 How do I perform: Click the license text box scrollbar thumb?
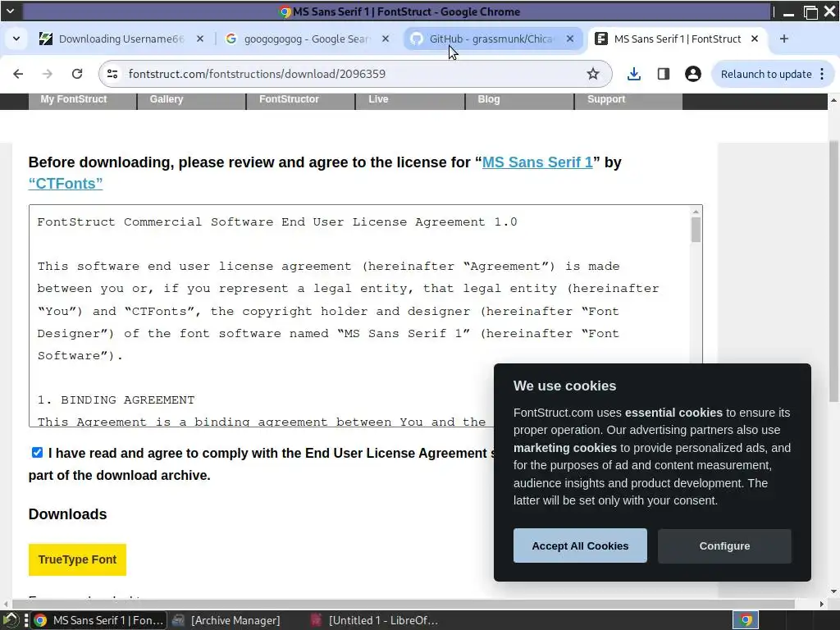[x=696, y=230]
